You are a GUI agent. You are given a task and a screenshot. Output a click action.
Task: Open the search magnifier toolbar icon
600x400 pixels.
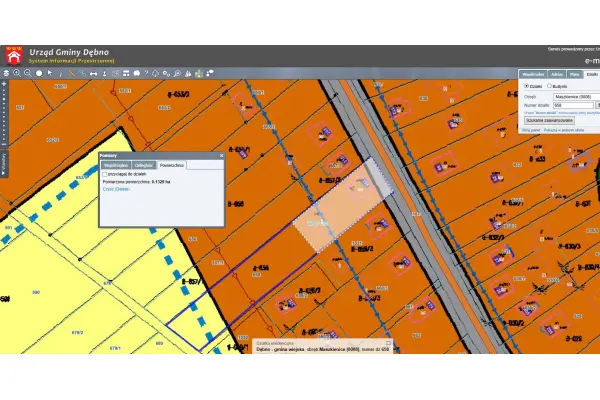(177, 73)
